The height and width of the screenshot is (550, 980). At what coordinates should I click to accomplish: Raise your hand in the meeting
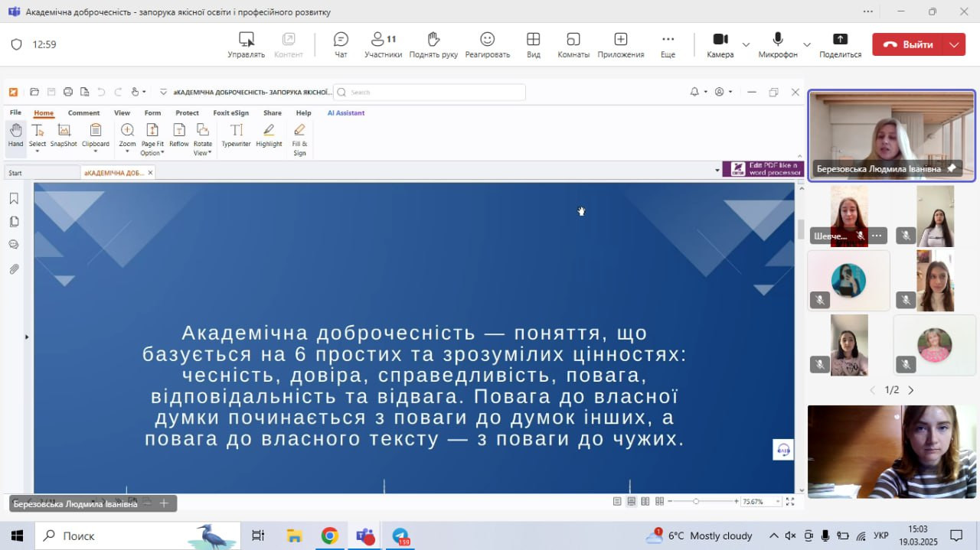click(x=433, y=44)
